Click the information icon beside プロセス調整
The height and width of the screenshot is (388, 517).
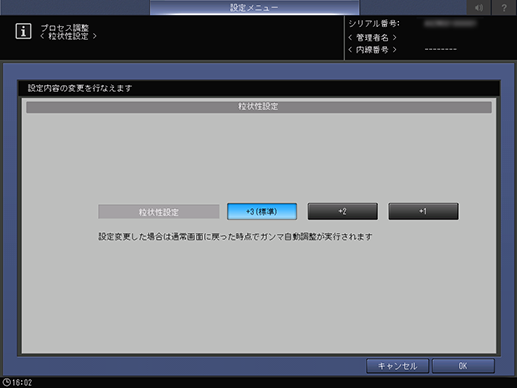tap(23, 31)
